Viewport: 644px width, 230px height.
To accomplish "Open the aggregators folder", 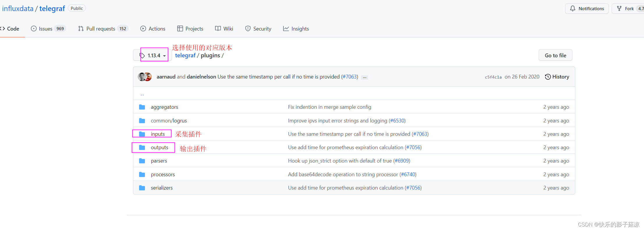I will point(164,107).
